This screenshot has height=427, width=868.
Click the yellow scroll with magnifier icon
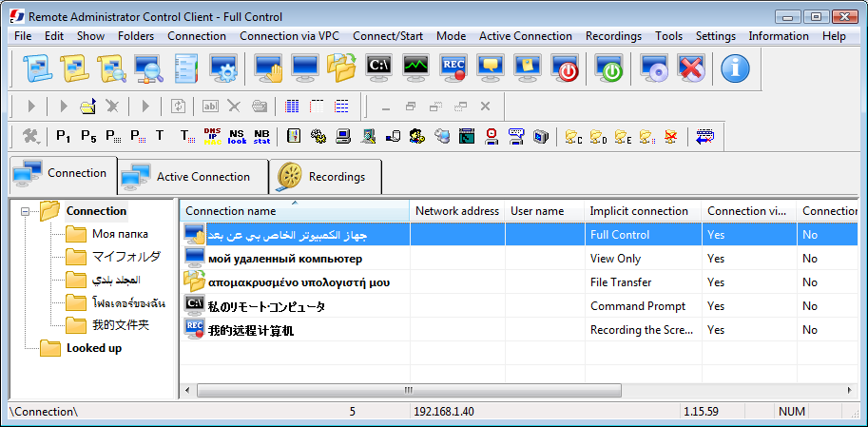pos(112,68)
